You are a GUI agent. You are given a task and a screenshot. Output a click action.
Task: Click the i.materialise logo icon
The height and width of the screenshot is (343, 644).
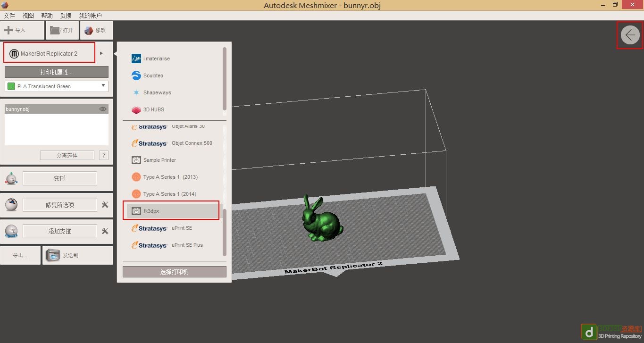[x=136, y=59]
